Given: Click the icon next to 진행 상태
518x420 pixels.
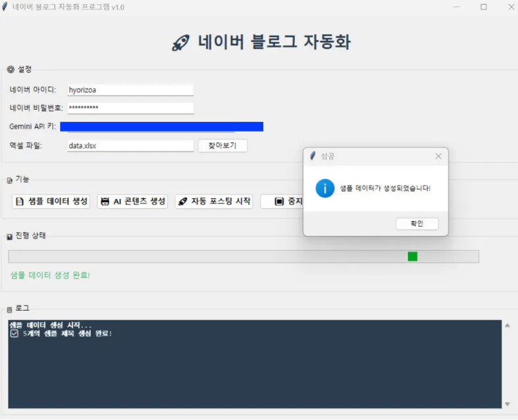Looking at the screenshot, I should click(x=10, y=237).
